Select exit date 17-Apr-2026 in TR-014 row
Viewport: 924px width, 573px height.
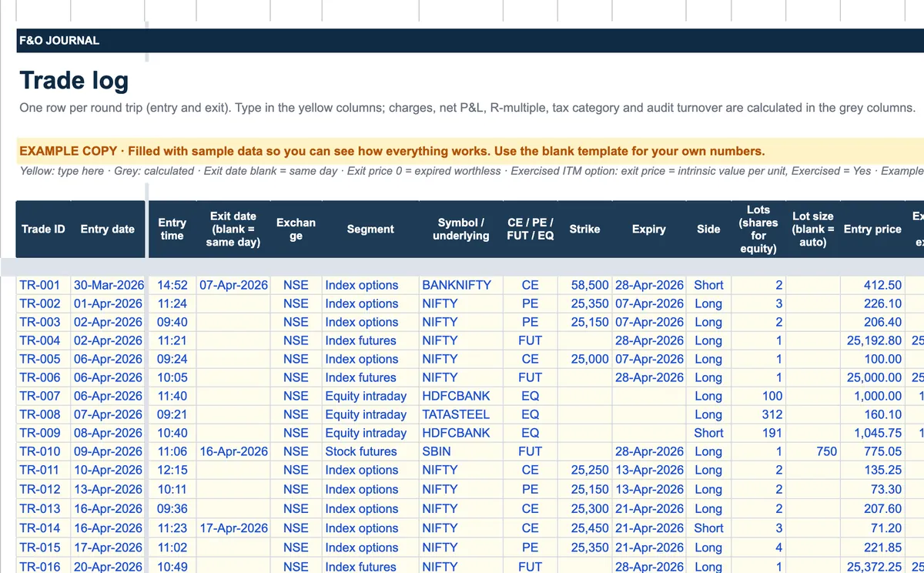(233, 528)
